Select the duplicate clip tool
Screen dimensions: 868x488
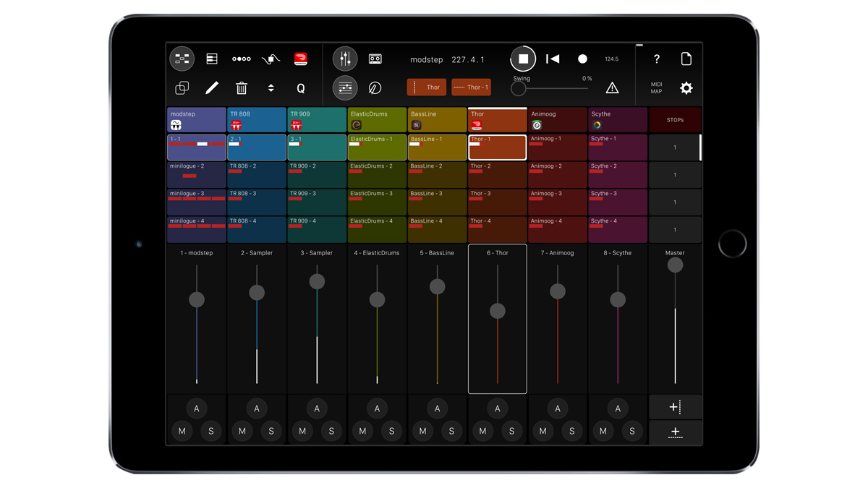click(182, 88)
